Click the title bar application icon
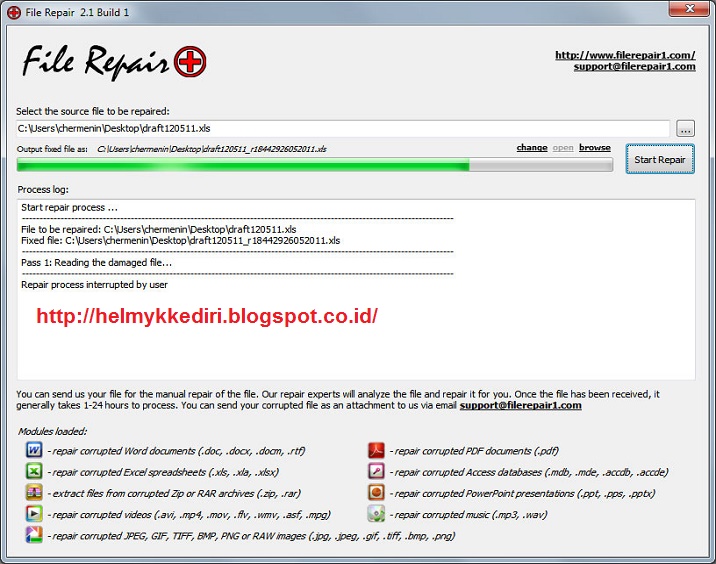 pos(14,12)
